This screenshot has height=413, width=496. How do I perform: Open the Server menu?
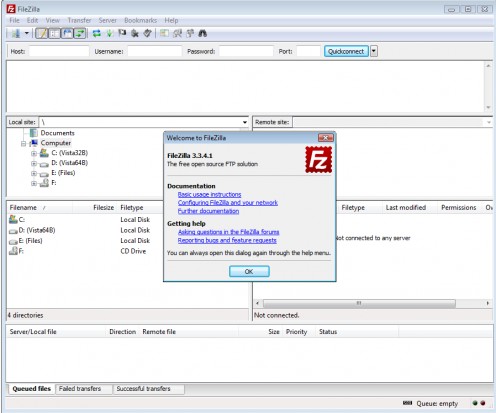click(108, 20)
